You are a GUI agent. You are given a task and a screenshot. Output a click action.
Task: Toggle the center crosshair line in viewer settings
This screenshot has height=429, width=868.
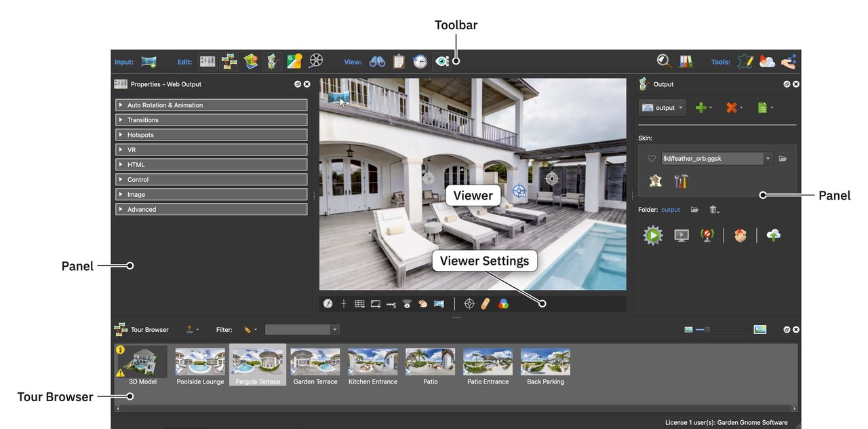[x=344, y=303]
